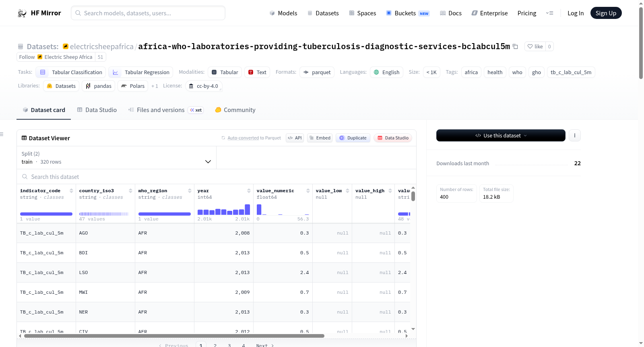Open the additional navigation menu icon
This screenshot has height=347, width=644.
(x=549, y=13)
